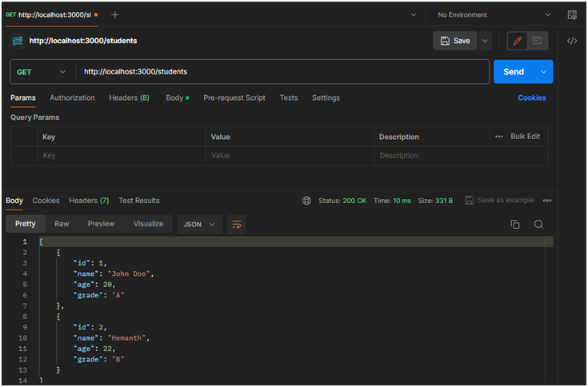Switch to Preview response view
This screenshot has height=387, width=588.
(x=102, y=224)
